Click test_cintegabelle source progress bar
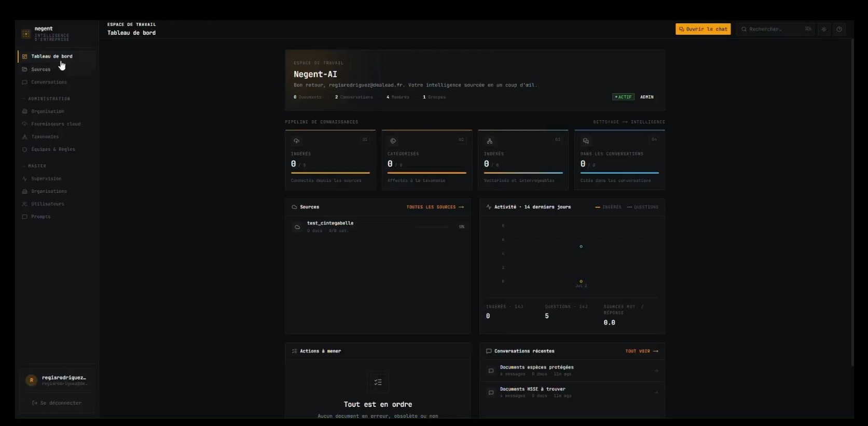Viewport: 868px width, 426px height. click(432, 227)
